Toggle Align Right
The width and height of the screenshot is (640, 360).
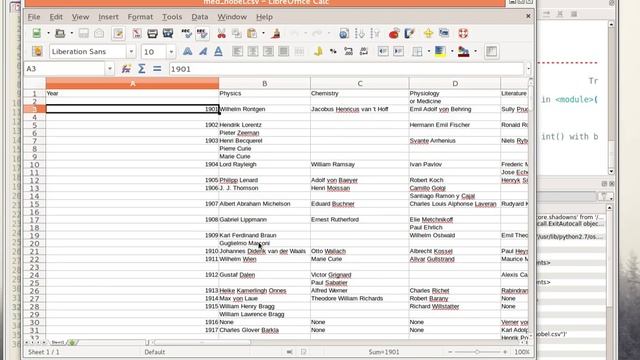click(268, 51)
